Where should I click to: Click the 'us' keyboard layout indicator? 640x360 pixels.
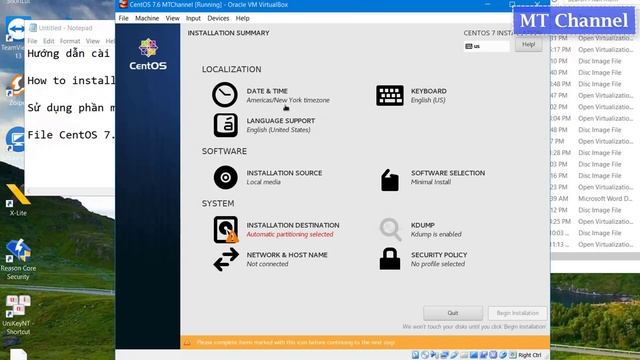coord(487,46)
